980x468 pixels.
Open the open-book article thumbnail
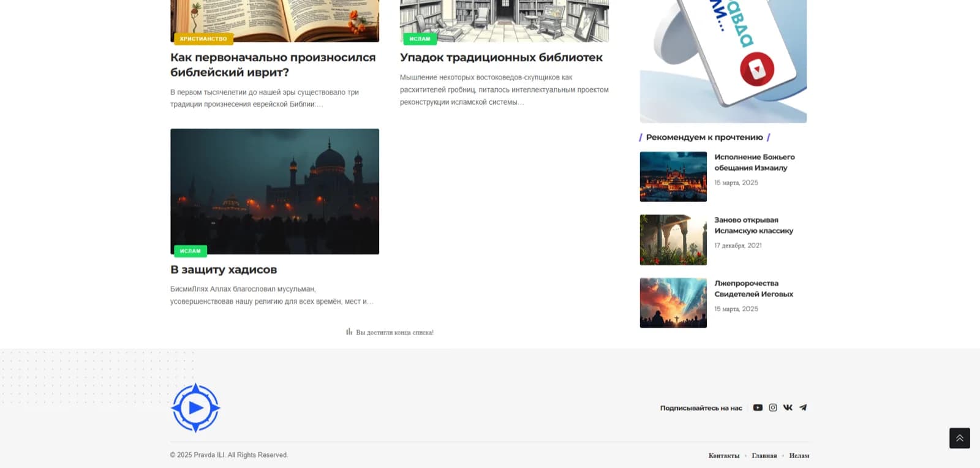pyautogui.click(x=274, y=21)
